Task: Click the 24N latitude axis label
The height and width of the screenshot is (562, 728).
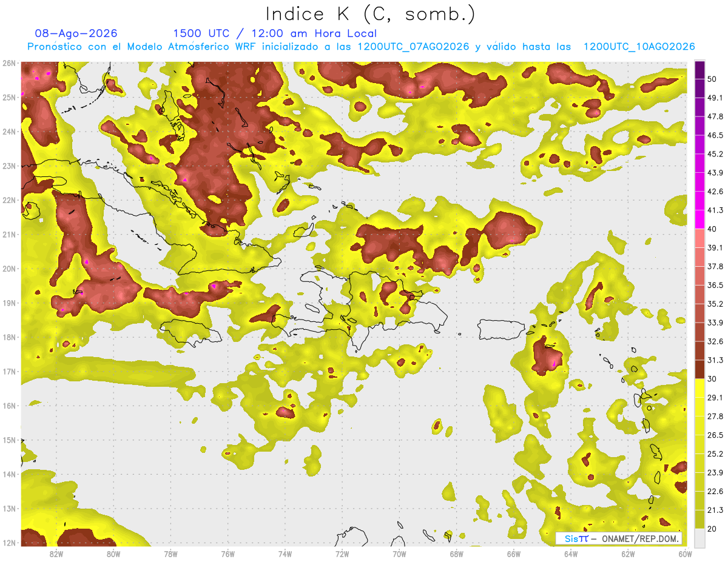Action: click(9, 132)
